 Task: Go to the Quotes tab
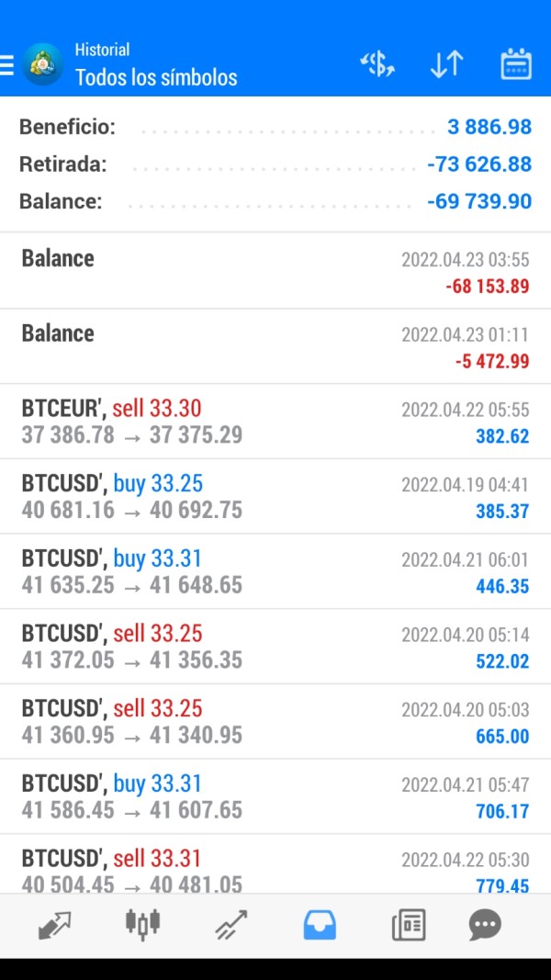55,925
